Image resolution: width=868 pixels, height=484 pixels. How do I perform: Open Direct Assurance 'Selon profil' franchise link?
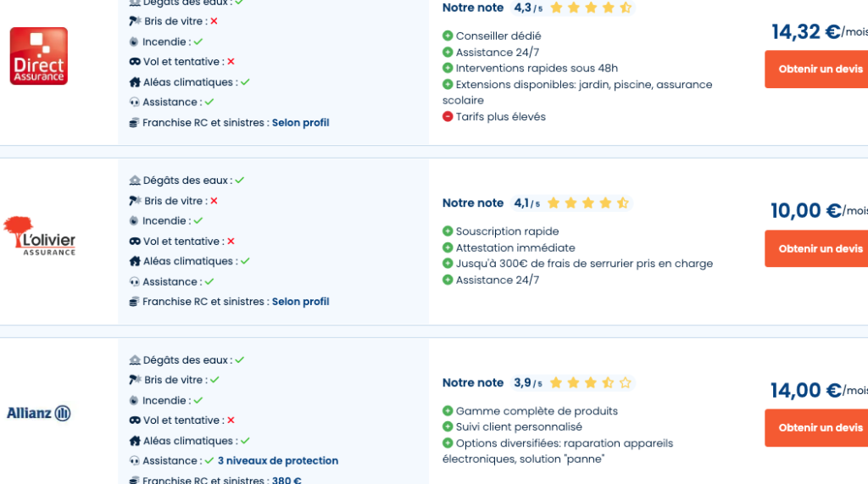[300, 123]
